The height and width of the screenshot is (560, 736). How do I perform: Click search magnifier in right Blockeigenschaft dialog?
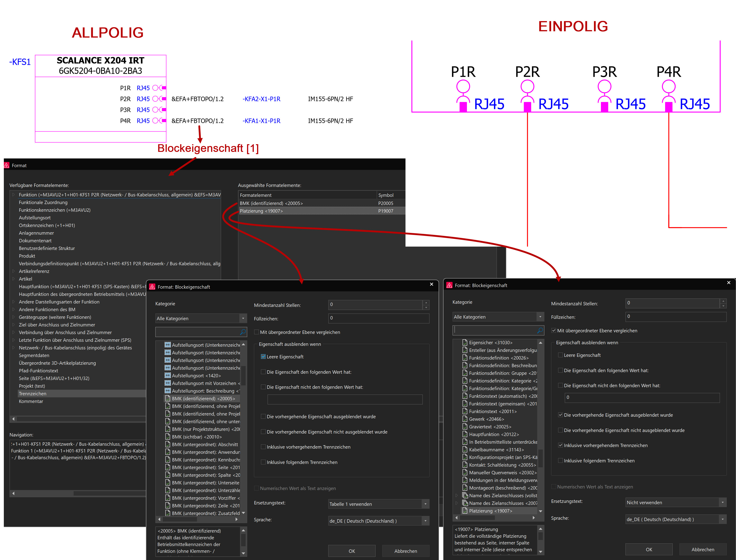(x=540, y=330)
